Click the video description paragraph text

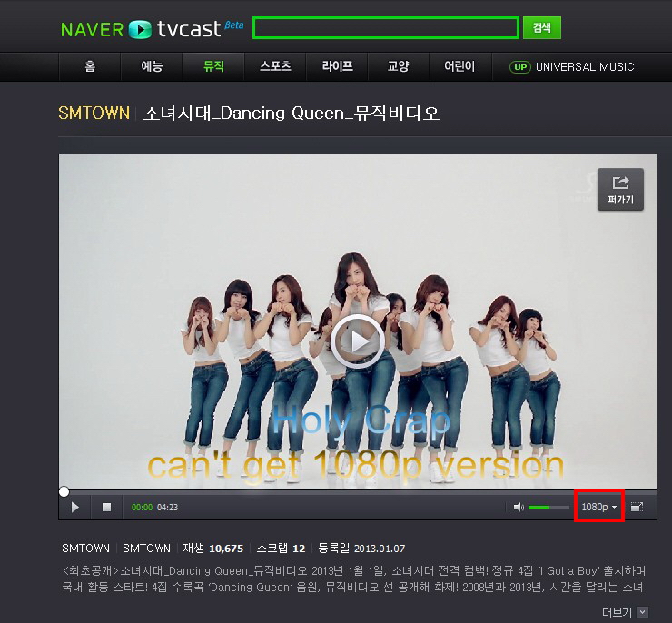pos(353,578)
